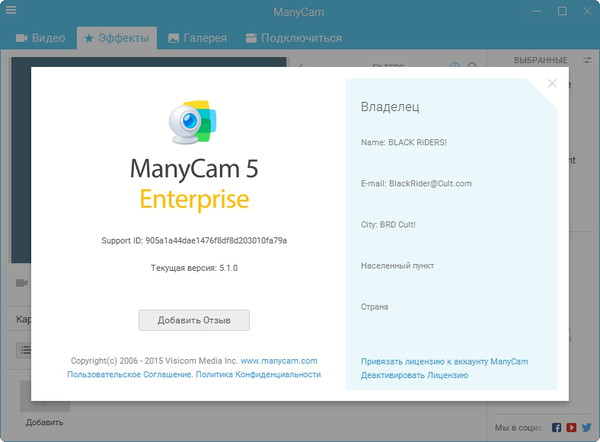Open Пользовательское Соглашение link

coord(130,374)
